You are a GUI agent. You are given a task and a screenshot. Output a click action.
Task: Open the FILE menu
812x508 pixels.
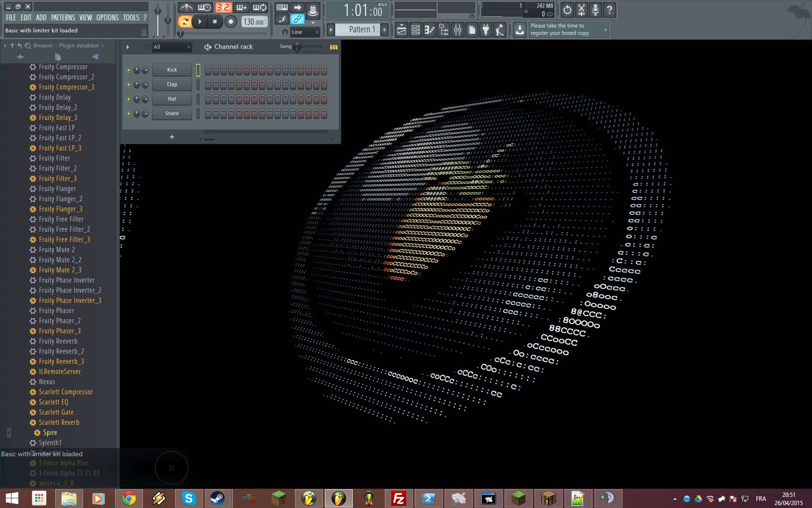coord(11,17)
